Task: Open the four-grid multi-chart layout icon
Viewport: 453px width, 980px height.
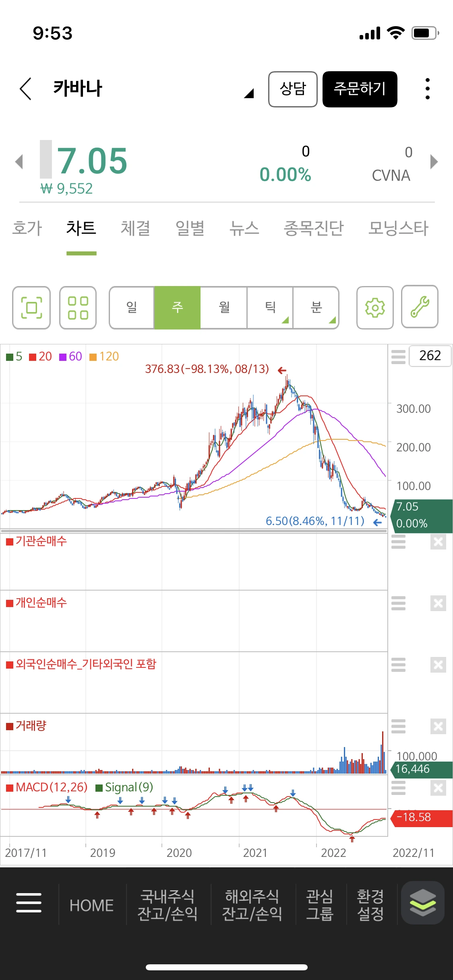Action: [x=78, y=308]
